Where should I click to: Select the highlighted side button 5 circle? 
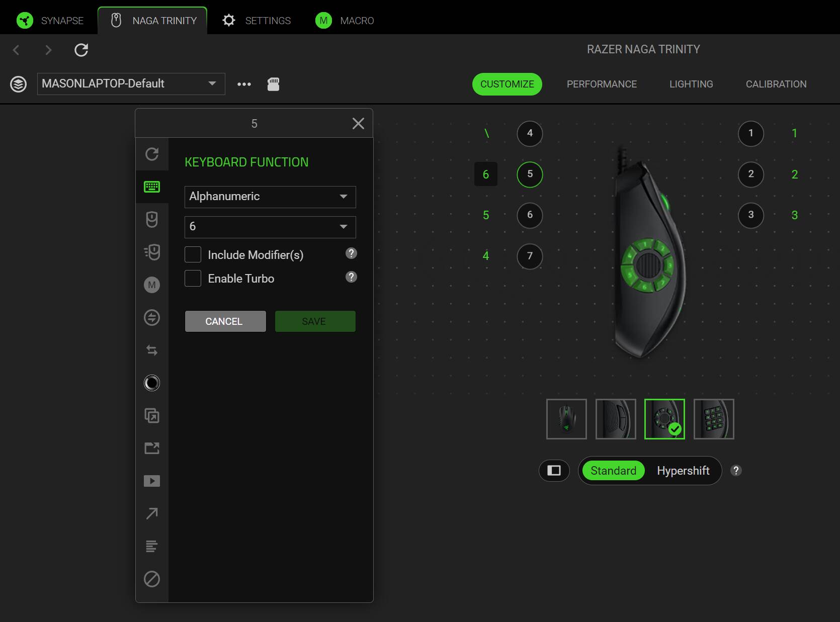[x=530, y=174]
